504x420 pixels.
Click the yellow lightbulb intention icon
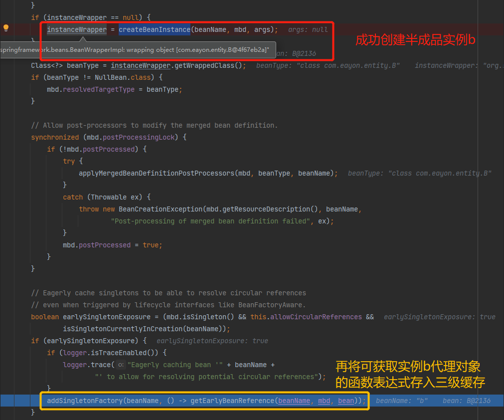(6, 28)
